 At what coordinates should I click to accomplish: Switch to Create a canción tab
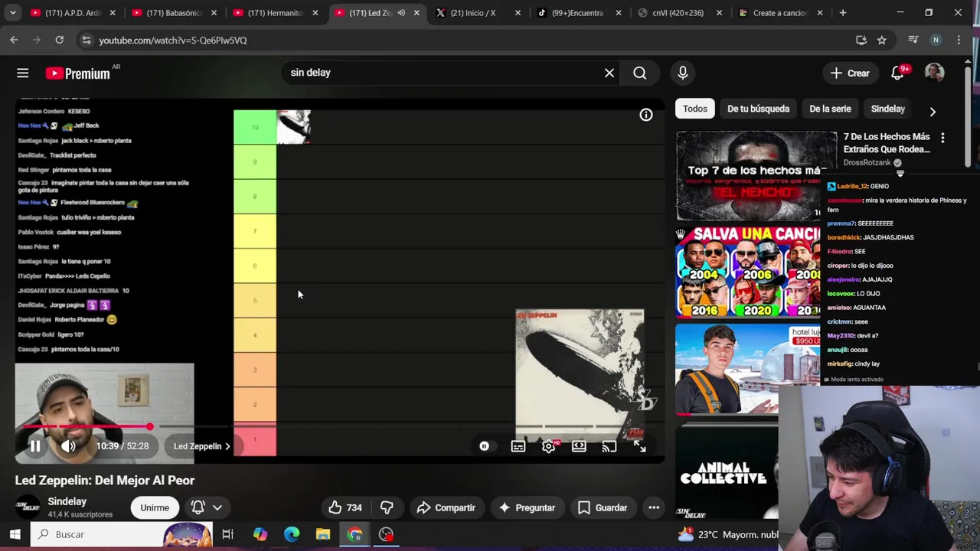pos(779,13)
